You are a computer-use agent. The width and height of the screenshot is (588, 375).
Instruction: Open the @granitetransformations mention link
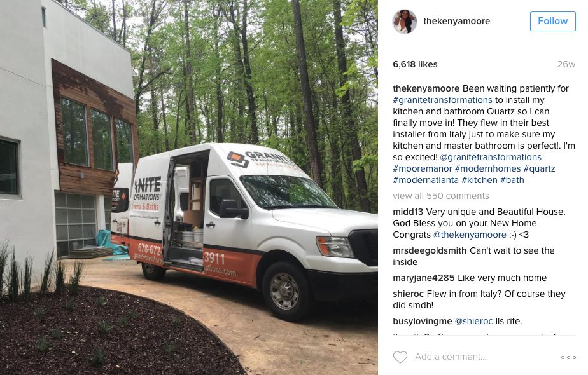(x=491, y=157)
